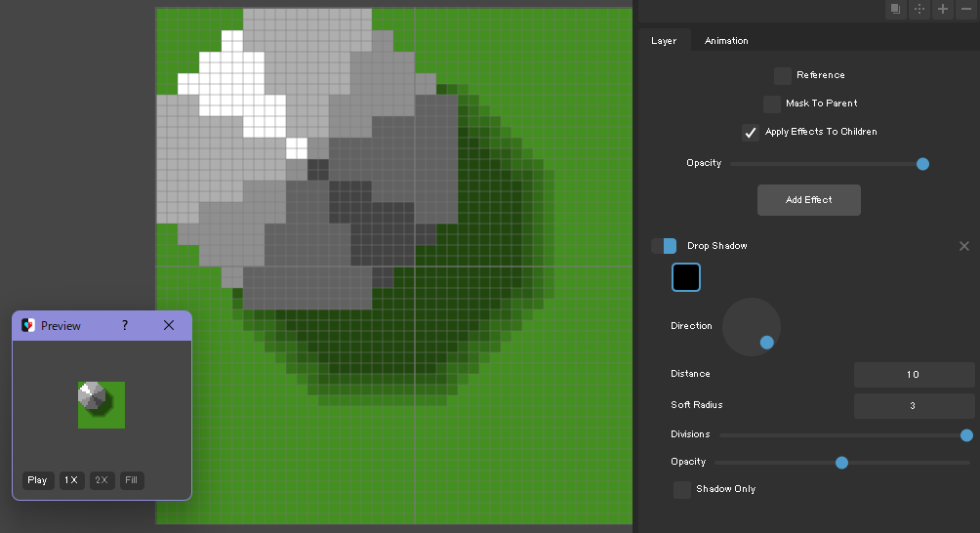Switch to the Animation tab
Screen dimensions: 980x533
(726, 41)
